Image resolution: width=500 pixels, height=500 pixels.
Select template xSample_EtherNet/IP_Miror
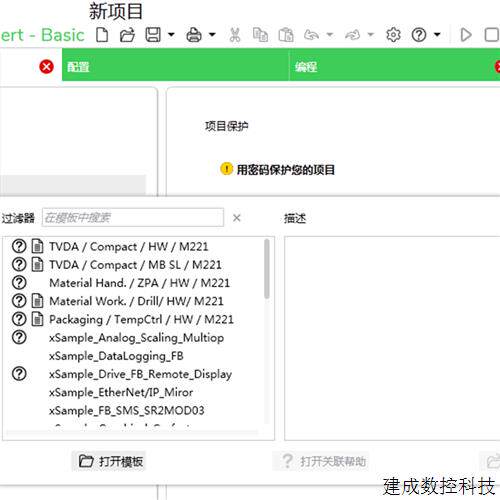[121, 392]
